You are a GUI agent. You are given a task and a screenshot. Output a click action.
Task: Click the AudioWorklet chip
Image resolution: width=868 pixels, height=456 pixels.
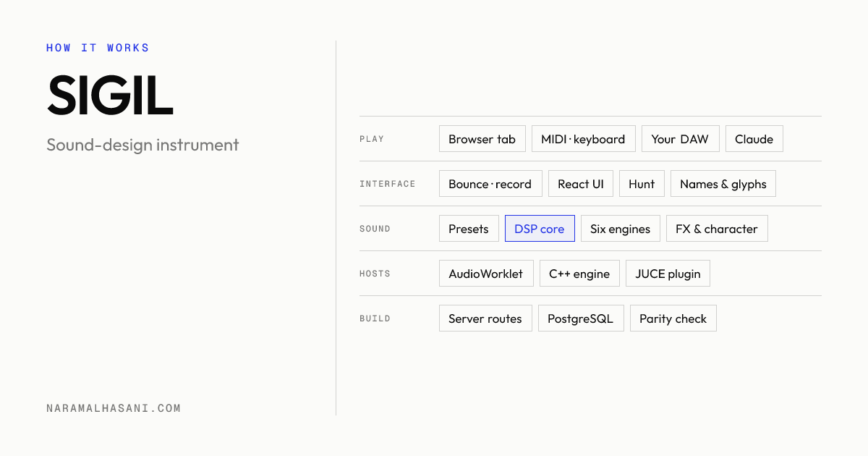point(485,274)
